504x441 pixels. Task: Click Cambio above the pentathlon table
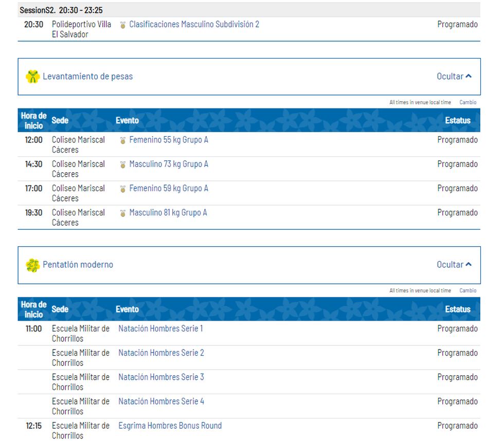467,290
